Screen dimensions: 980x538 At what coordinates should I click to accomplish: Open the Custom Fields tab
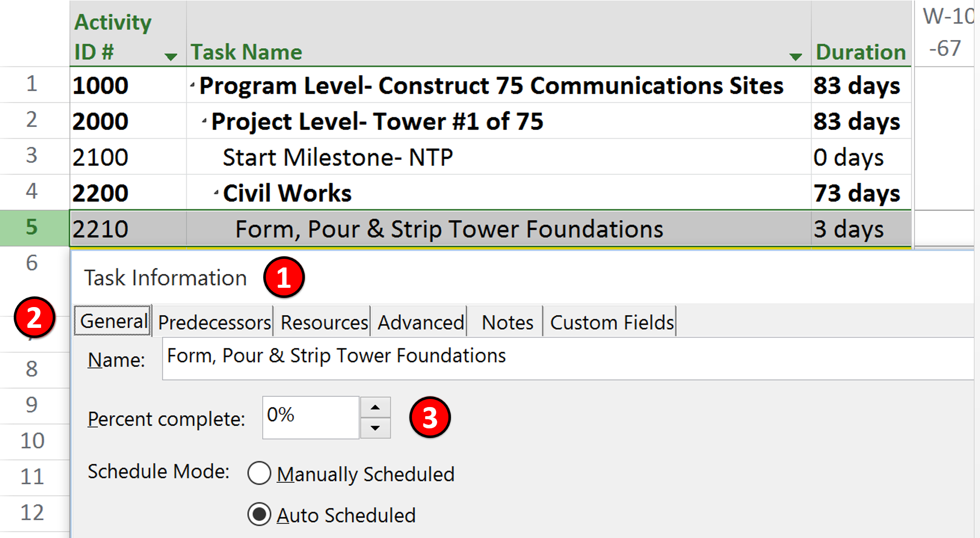611,322
